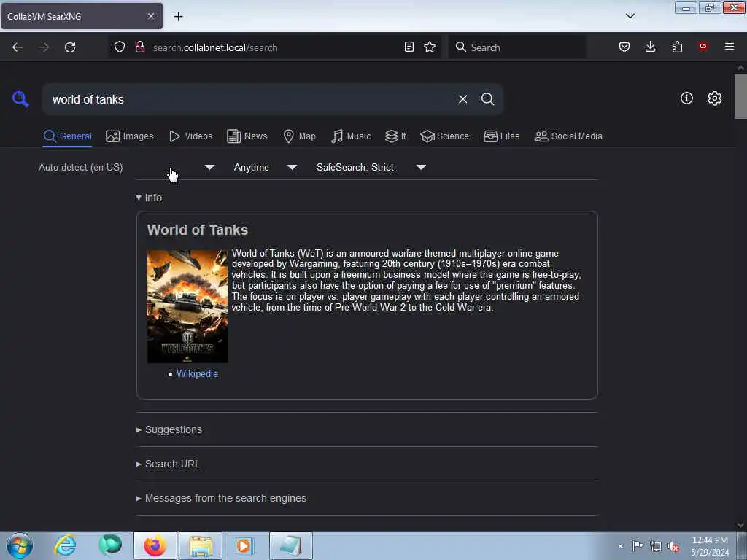Switch to the Images category
747x560 pixels.
point(130,136)
